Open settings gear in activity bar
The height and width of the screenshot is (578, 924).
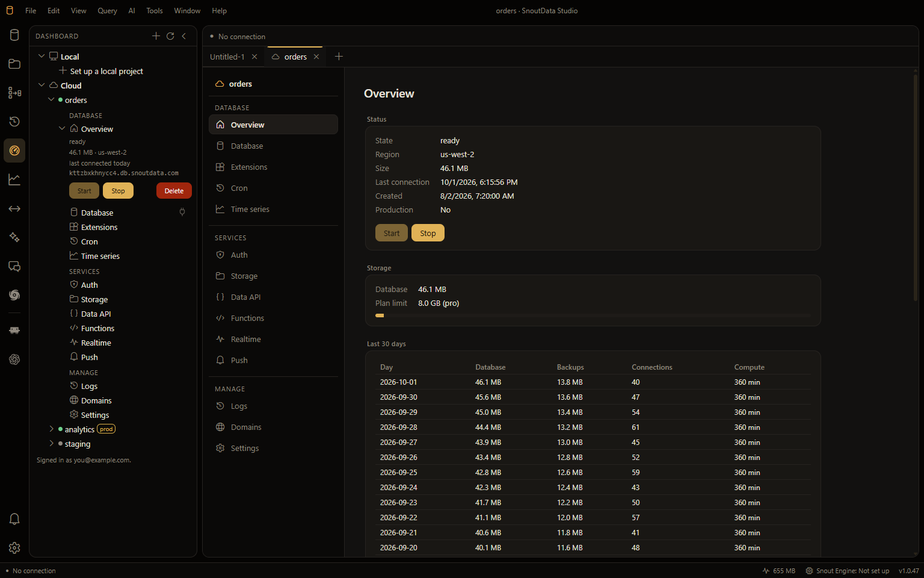click(14, 548)
